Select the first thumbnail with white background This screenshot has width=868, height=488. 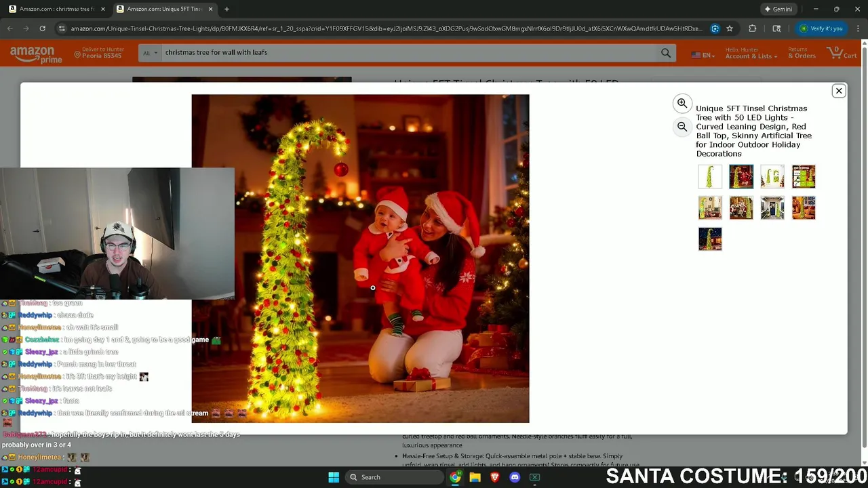click(x=710, y=177)
